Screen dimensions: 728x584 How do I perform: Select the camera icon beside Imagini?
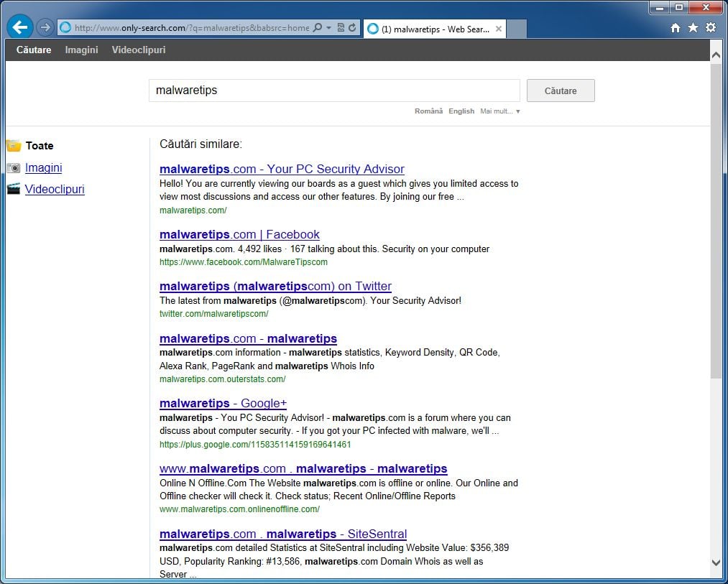point(14,167)
